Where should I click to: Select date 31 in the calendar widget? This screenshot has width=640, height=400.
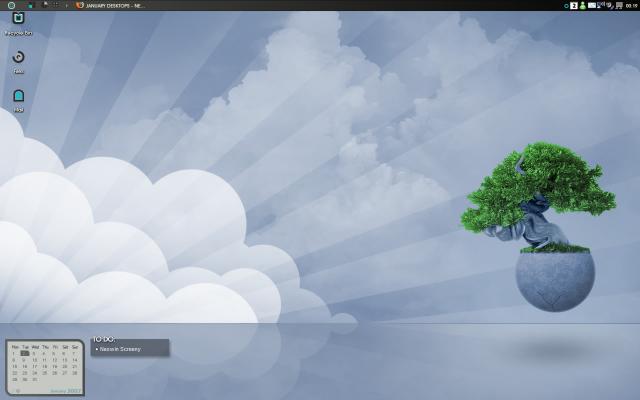pyautogui.click(x=35, y=379)
